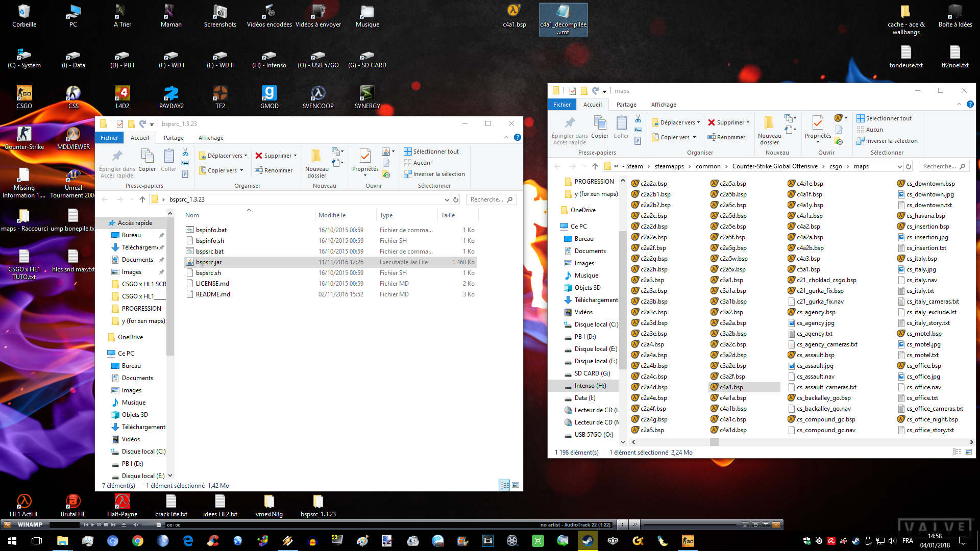
Task: Click the Cut scissors icon in bspsrc window
Action: pyautogui.click(x=185, y=152)
